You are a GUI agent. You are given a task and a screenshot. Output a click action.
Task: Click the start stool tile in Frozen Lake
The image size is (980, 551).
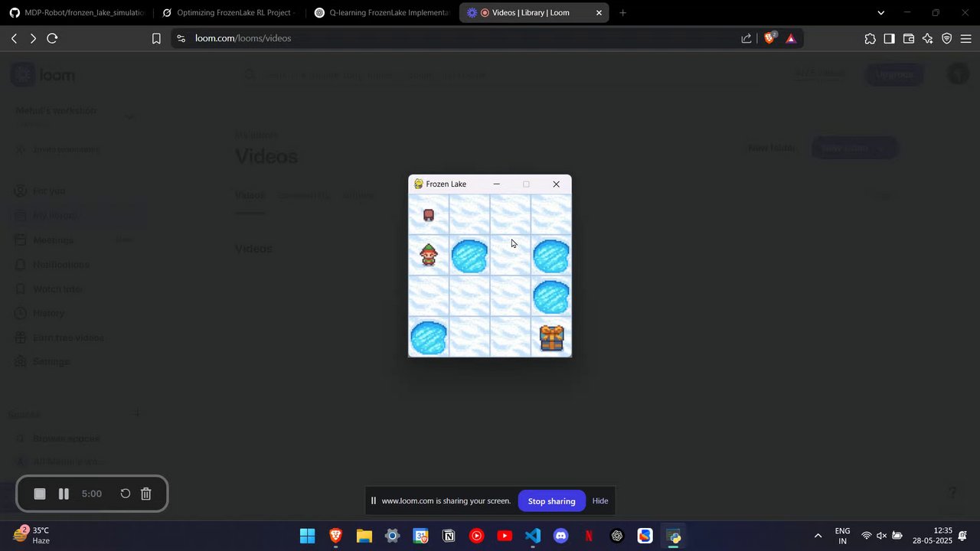429,215
